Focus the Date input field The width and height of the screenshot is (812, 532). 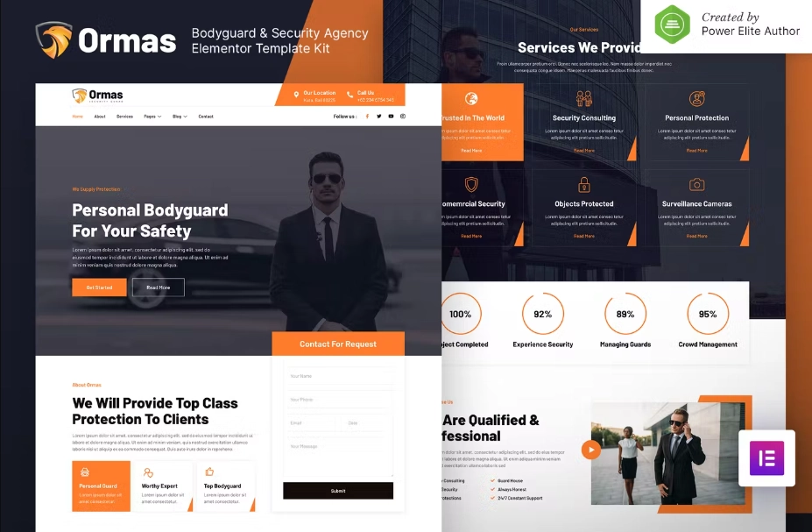click(x=367, y=422)
